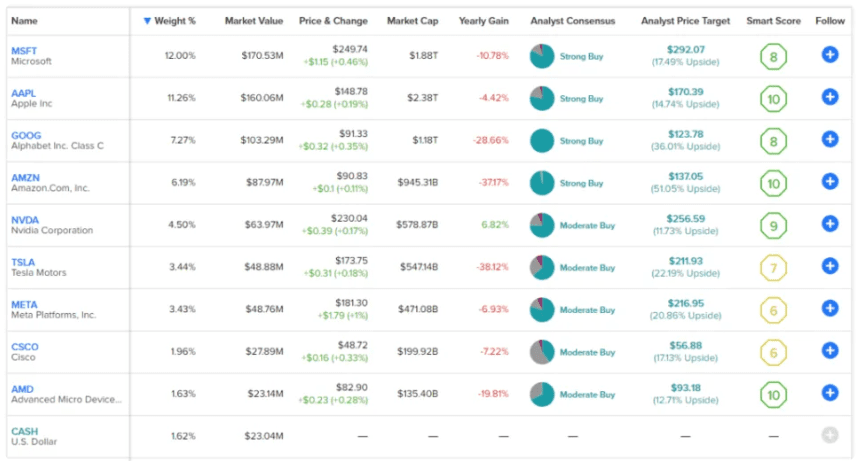Open the CSCO ticker link
Viewport: 856px width, 461px height.
[25, 347]
